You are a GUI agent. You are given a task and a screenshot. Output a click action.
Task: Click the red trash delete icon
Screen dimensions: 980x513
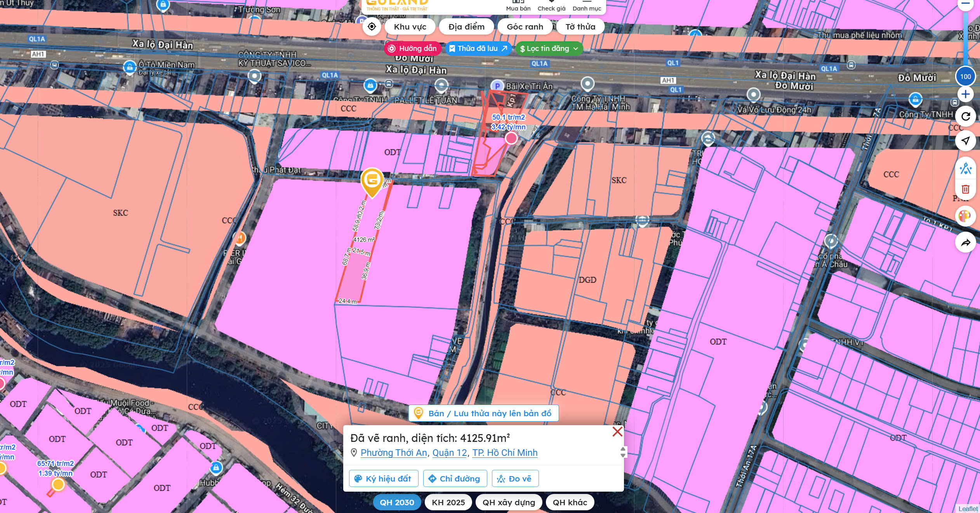[965, 189]
